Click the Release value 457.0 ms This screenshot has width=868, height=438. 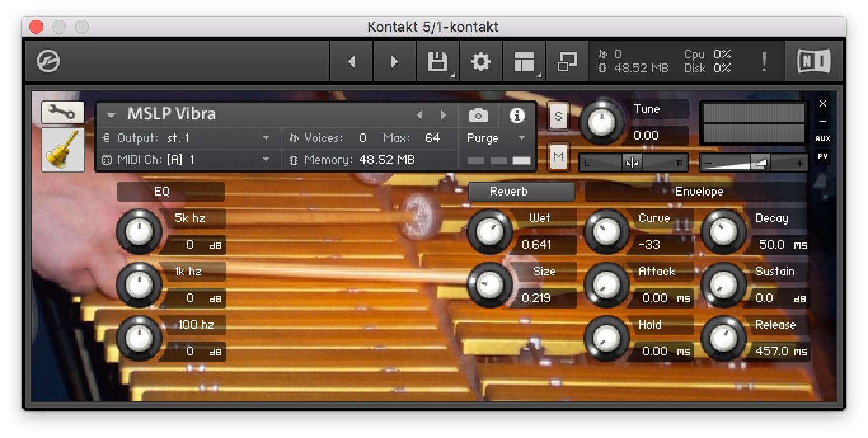click(x=781, y=351)
